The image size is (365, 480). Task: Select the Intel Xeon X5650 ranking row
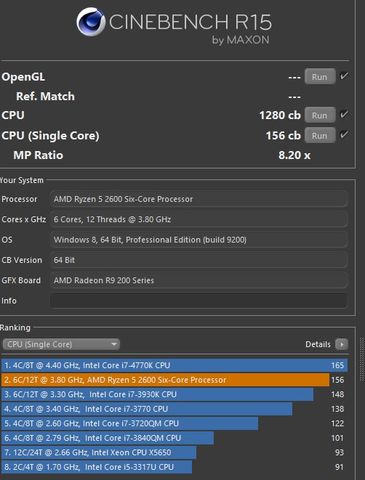click(x=174, y=453)
